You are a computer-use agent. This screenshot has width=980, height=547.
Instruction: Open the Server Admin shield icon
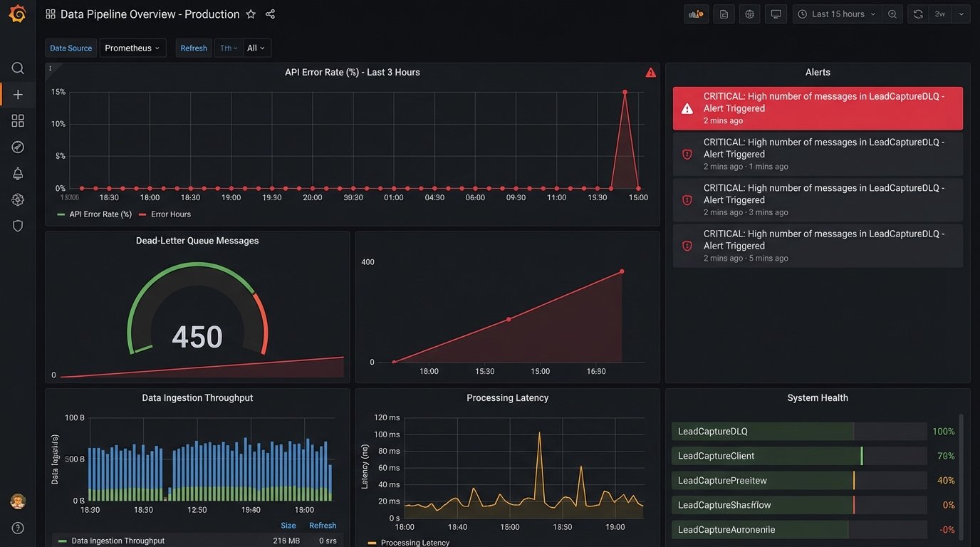point(18,226)
